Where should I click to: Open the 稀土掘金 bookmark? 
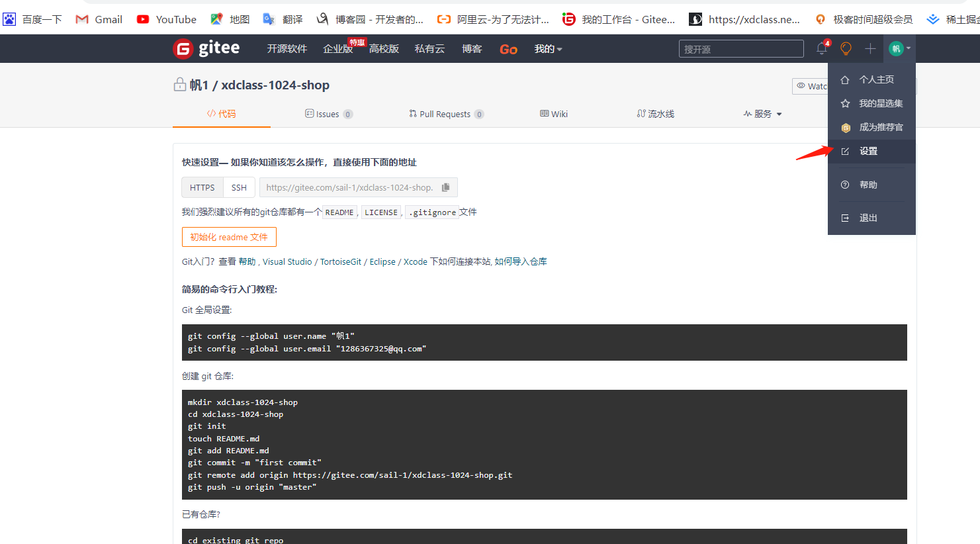pyautogui.click(x=953, y=19)
